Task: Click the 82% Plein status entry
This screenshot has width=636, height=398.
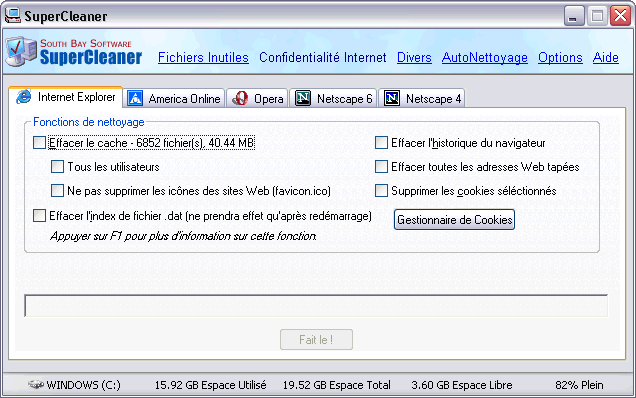Action: click(x=579, y=385)
